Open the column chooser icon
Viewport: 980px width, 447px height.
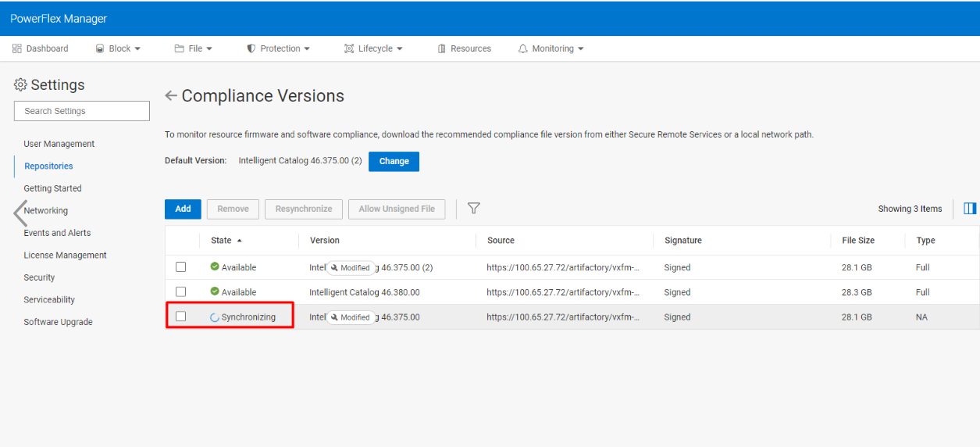[x=970, y=209]
